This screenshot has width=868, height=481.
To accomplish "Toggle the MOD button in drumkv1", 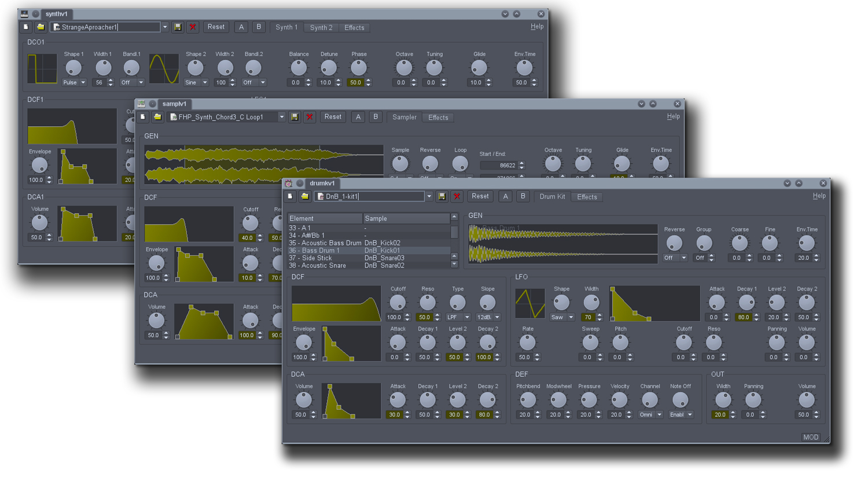I will (x=810, y=437).
